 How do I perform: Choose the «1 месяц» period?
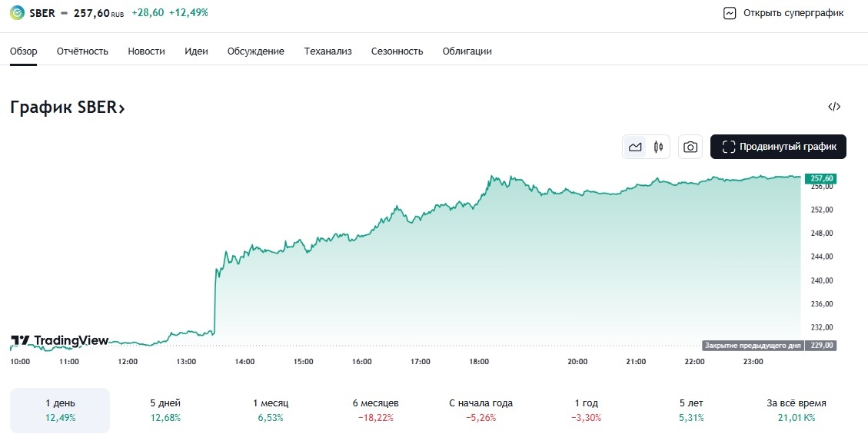click(x=271, y=410)
